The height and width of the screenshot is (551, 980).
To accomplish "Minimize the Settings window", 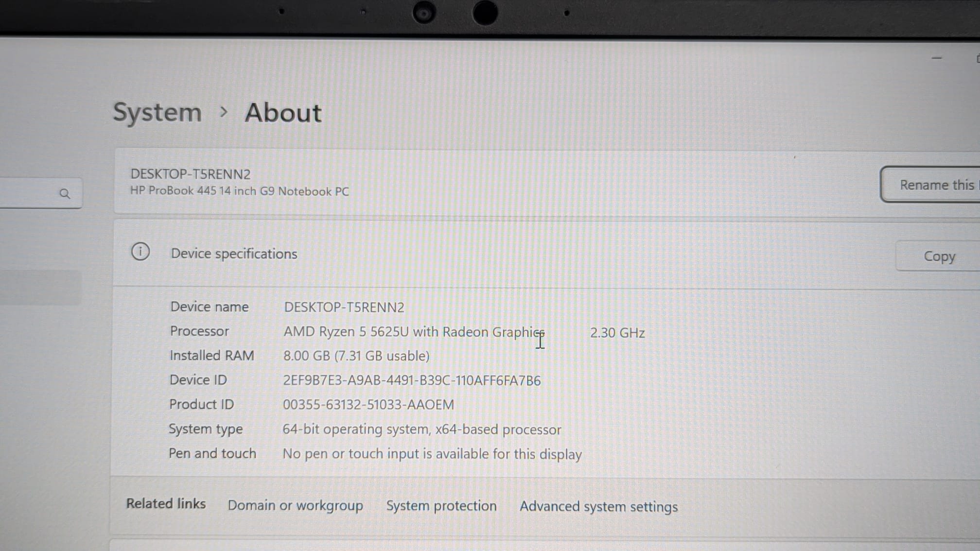I will tap(936, 58).
